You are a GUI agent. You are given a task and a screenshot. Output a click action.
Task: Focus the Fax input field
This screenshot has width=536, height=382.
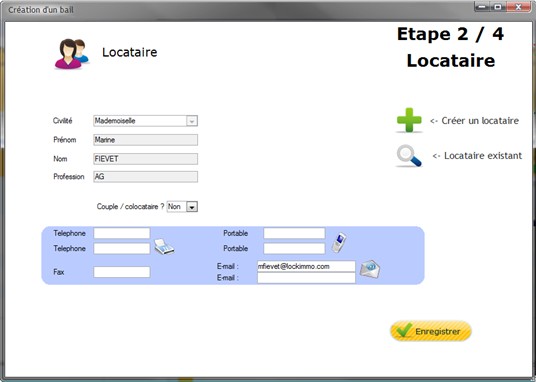point(122,272)
